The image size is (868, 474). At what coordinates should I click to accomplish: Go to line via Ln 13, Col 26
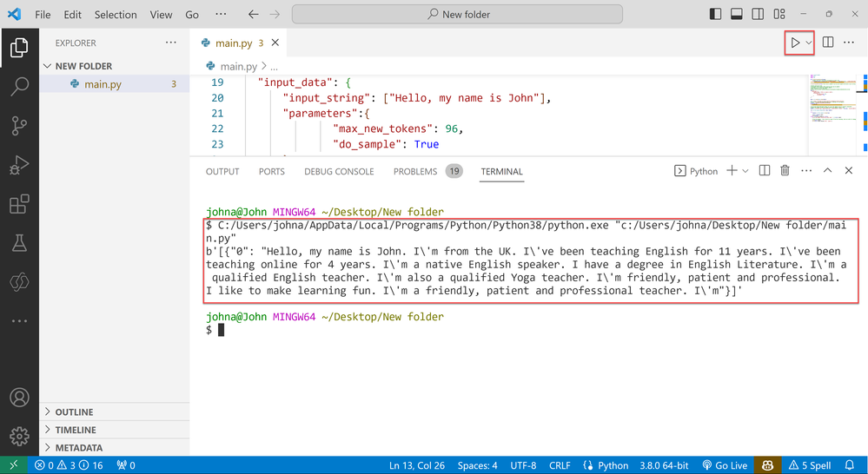coord(417,465)
